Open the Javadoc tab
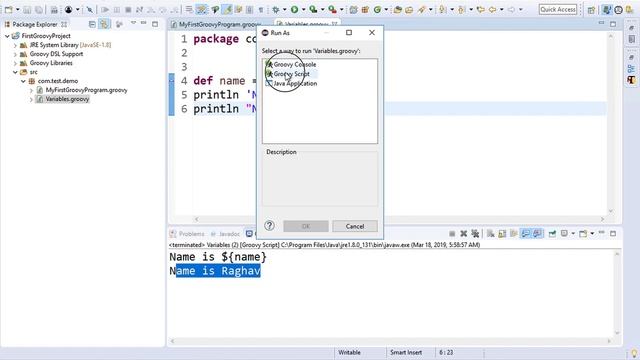Screen dimensions: 640x360 [225, 234]
